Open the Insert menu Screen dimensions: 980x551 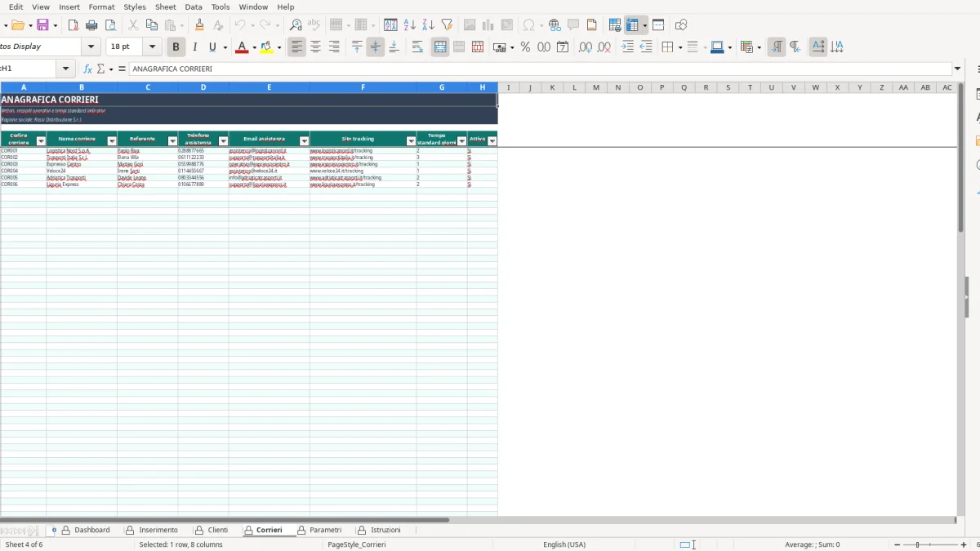click(x=69, y=7)
